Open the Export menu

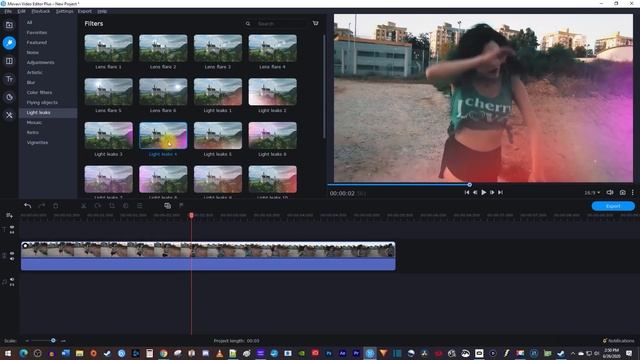coord(85,11)
